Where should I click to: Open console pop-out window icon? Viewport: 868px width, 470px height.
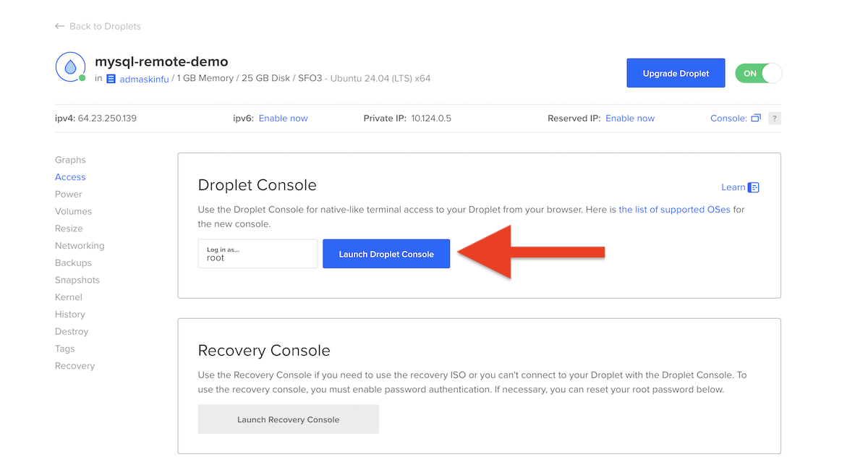[756, 118]
